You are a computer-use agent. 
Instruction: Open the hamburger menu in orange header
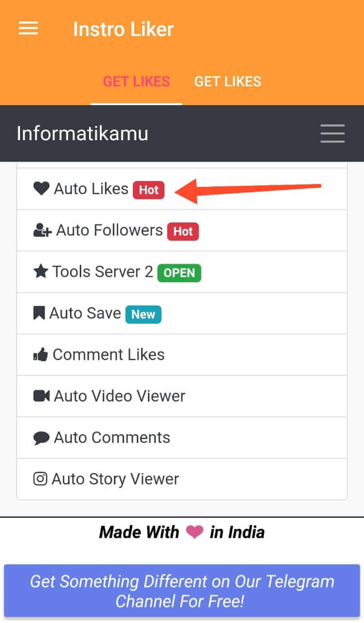click(x=28, y=29)
